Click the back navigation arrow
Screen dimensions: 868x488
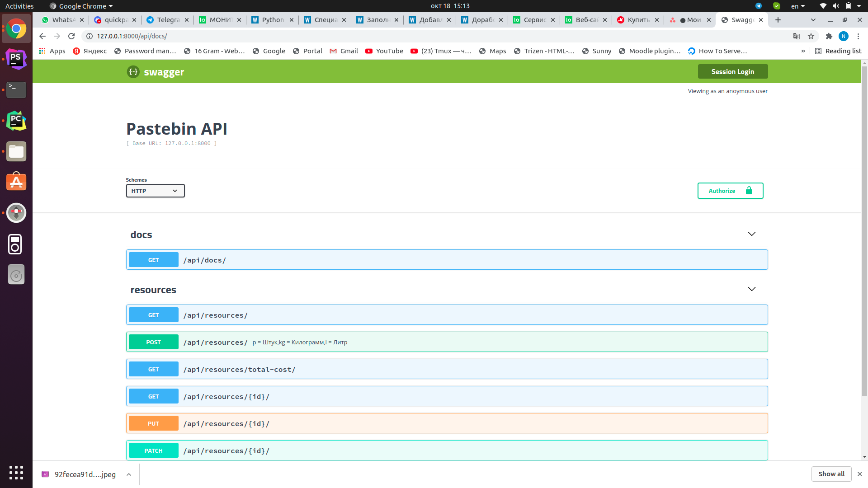[42, 36]
